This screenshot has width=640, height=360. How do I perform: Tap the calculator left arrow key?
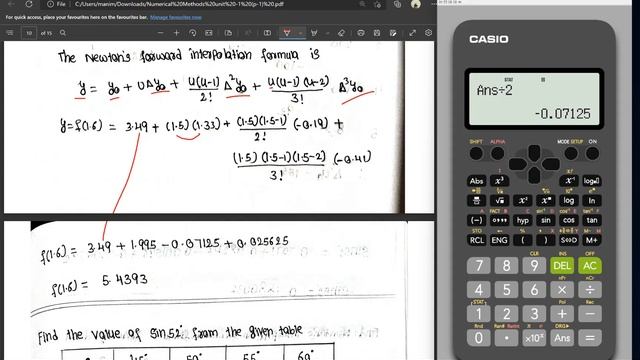(x=518, y=164)
